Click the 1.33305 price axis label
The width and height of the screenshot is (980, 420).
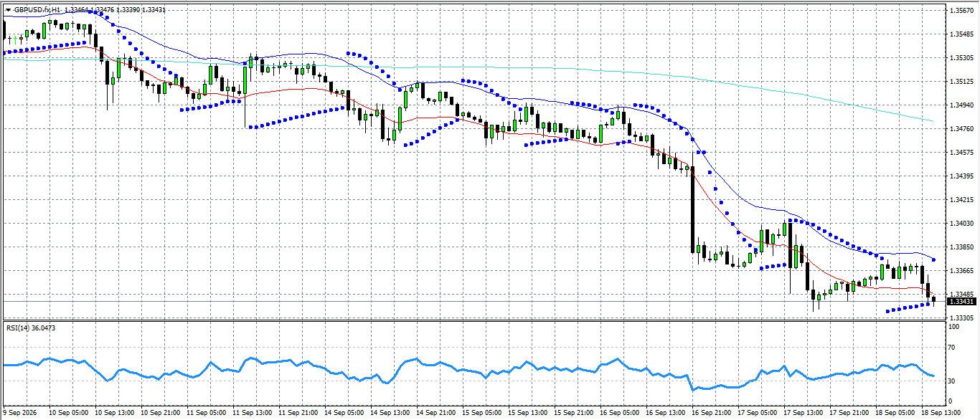pos(960,318)
